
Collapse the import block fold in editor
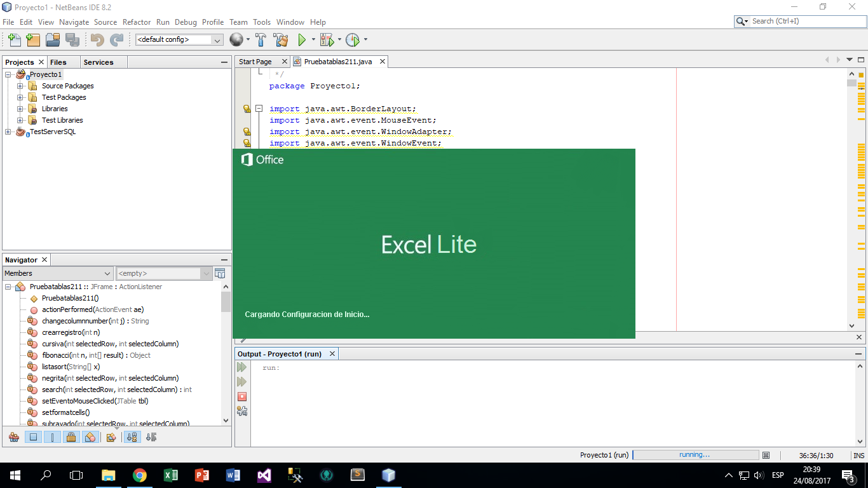(x=259, y=109)
